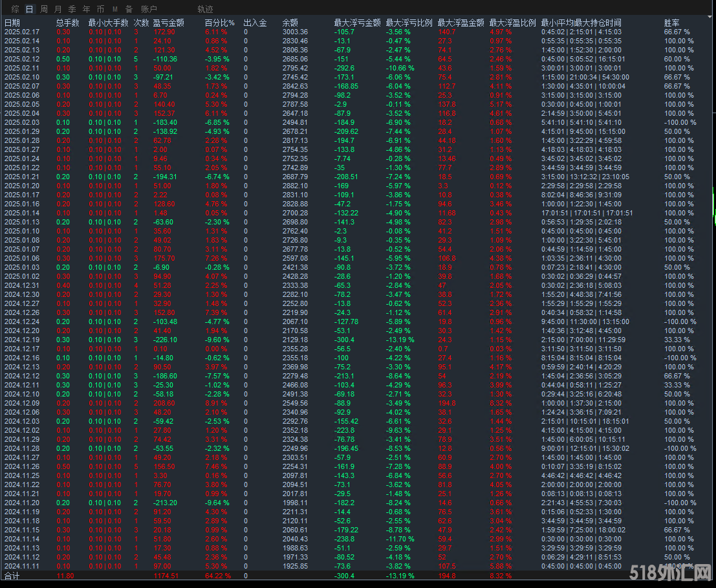The width and height of the screenshot is (716, 588).
Task: Select the 2025.02.12 date cell
Action: [x=22, y=59]
